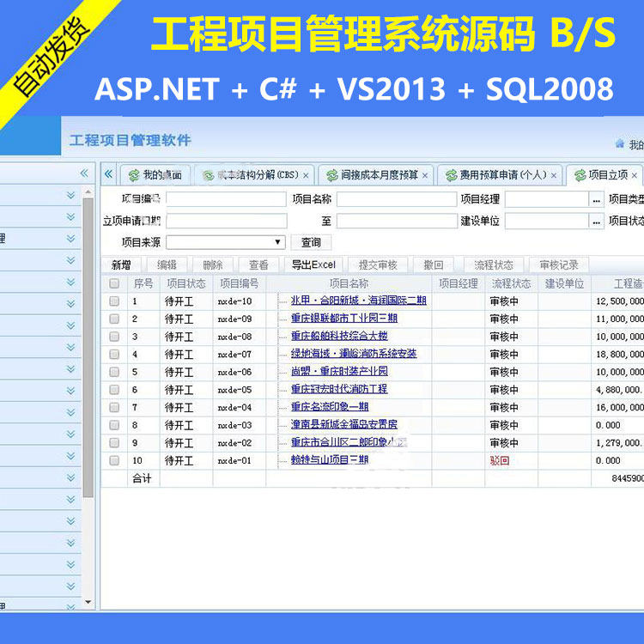
Task: Click refresh icon on 费用预算申请 tab
Action: click(x=452, y=175)
